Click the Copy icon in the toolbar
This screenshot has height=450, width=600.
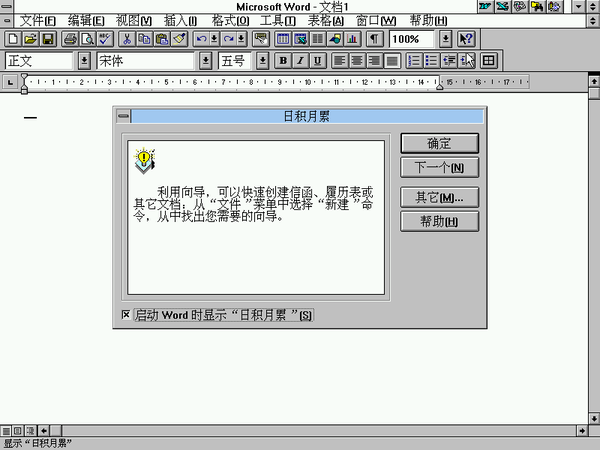click(145, 39)
